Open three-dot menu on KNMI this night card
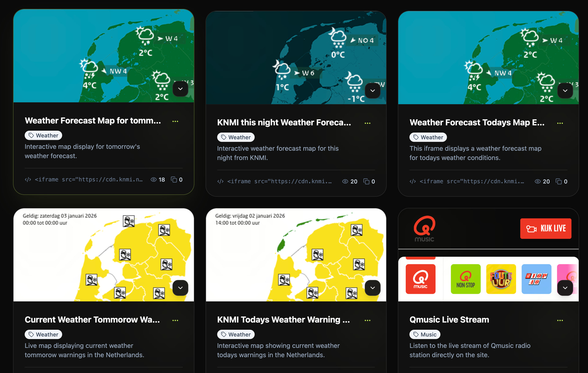 [367, 123]
